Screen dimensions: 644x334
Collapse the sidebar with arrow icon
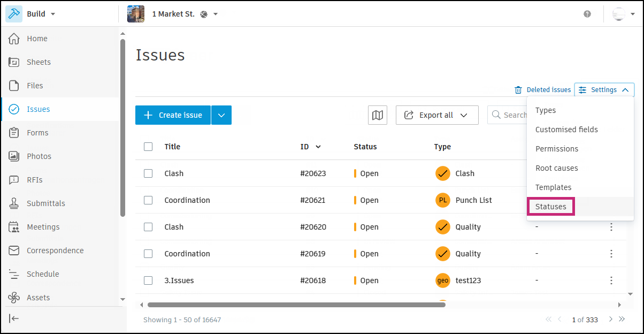click(14, 318)
